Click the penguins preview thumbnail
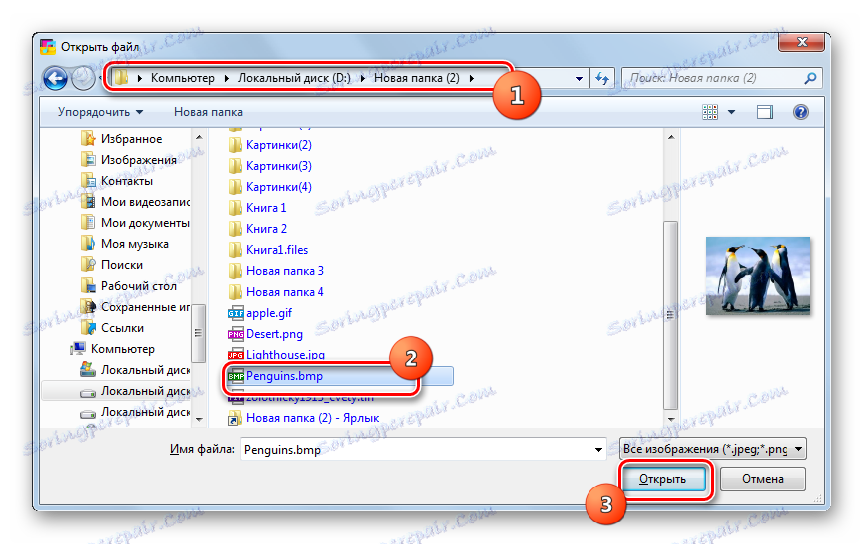 [758, 276]
